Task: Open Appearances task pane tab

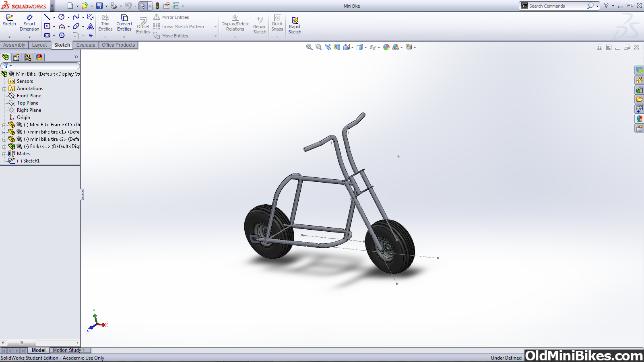Action: tap(639, 119)
